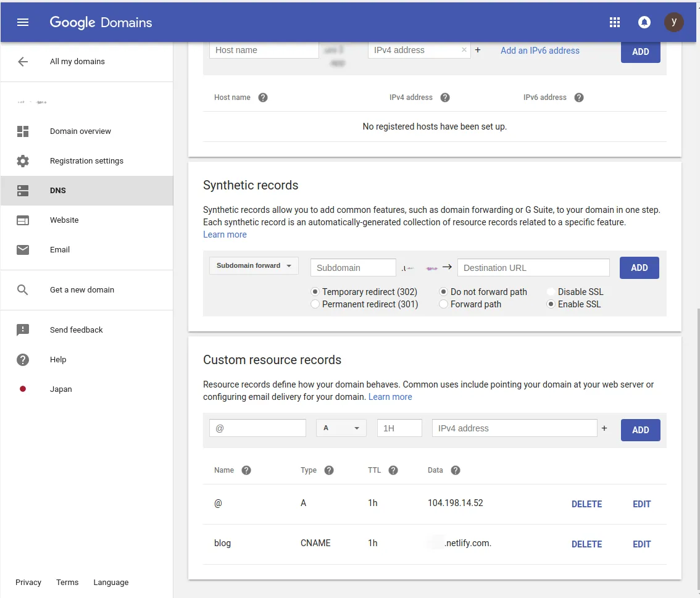Click the Email envelope icon
Viewport: 700px width, 598px height.
23,249
